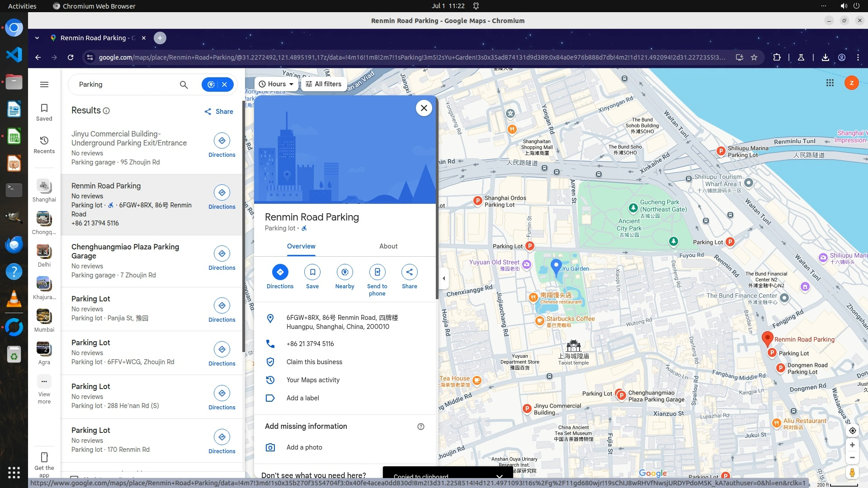Open Google apps grid icon
This screenshot has height=488, width=868.
click(830, 83)
